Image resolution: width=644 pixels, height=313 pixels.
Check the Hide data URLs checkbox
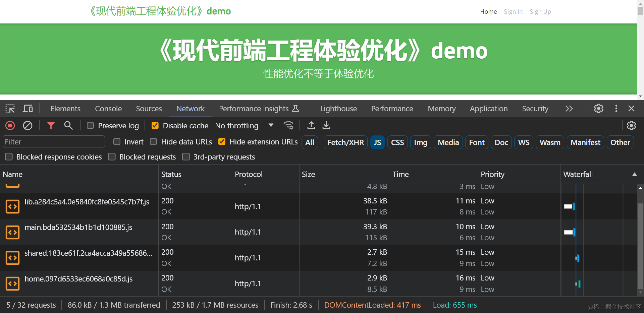tap(153, 142)
